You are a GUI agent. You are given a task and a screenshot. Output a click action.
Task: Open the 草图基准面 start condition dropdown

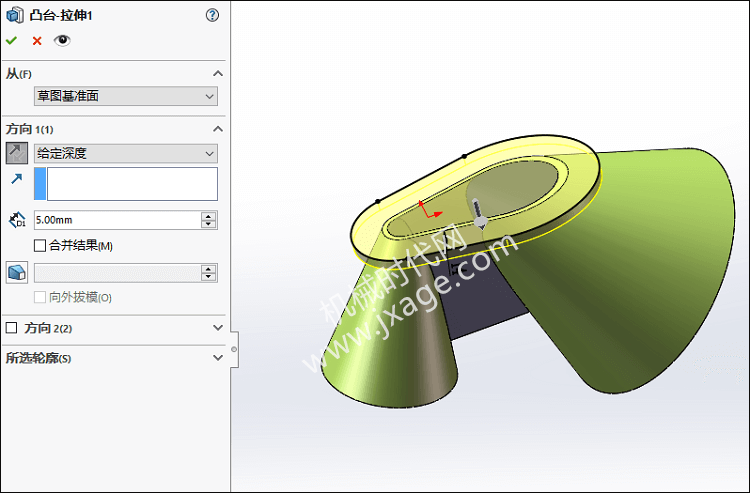pyautogui.click(x=126, y=96)
